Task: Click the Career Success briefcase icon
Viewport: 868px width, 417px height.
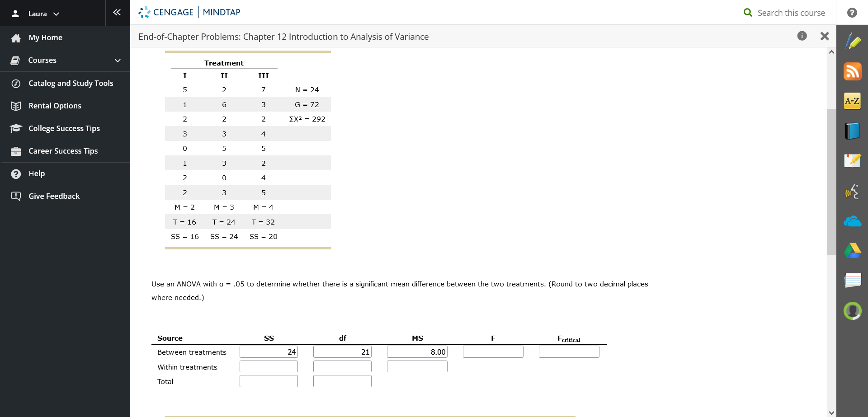Action: coord(16,151)
